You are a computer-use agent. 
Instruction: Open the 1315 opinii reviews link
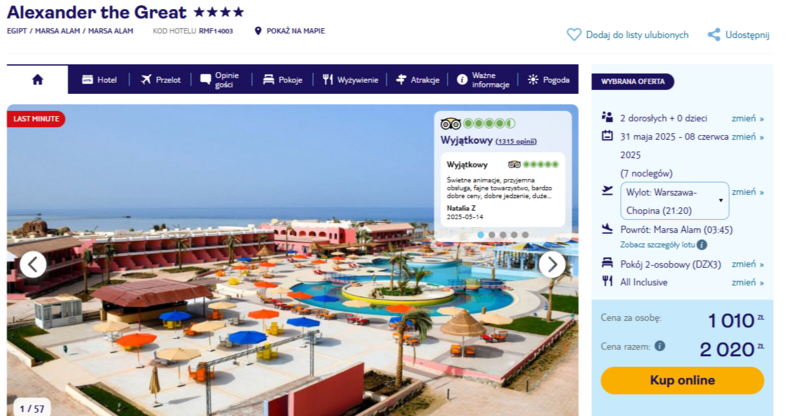516,141
